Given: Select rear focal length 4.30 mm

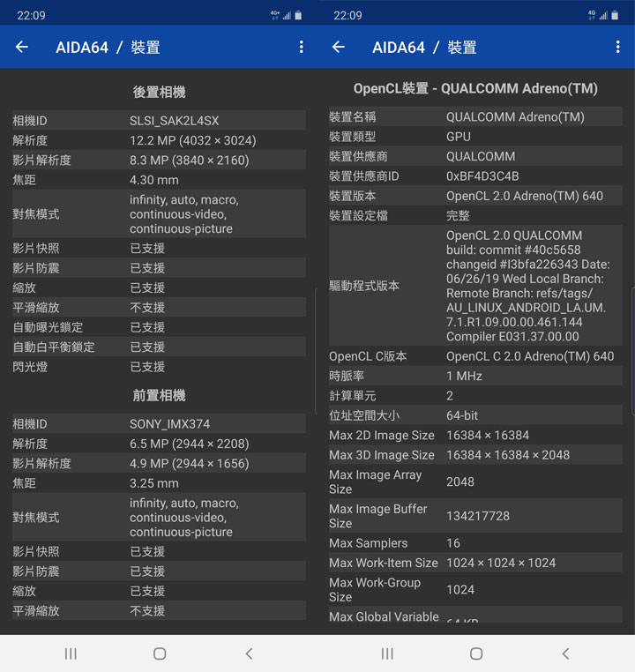Looking at the screenshot, I should coord(154,180).
